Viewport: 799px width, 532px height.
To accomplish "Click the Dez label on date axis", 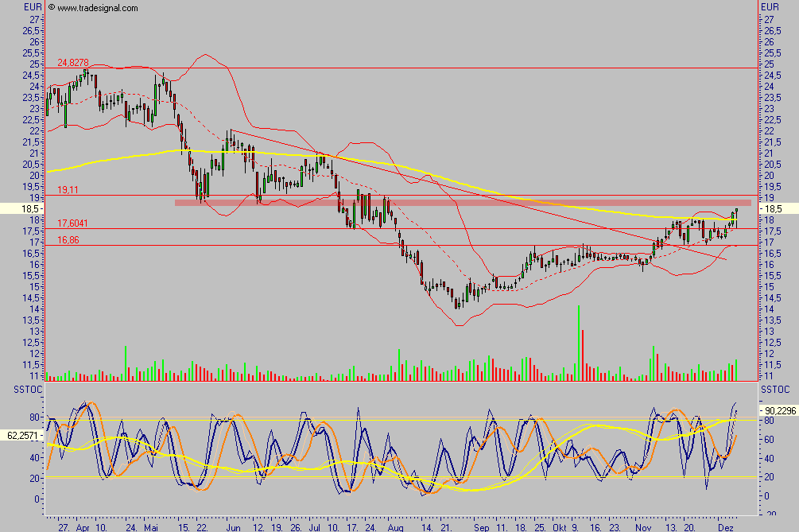I will point(723,527).
